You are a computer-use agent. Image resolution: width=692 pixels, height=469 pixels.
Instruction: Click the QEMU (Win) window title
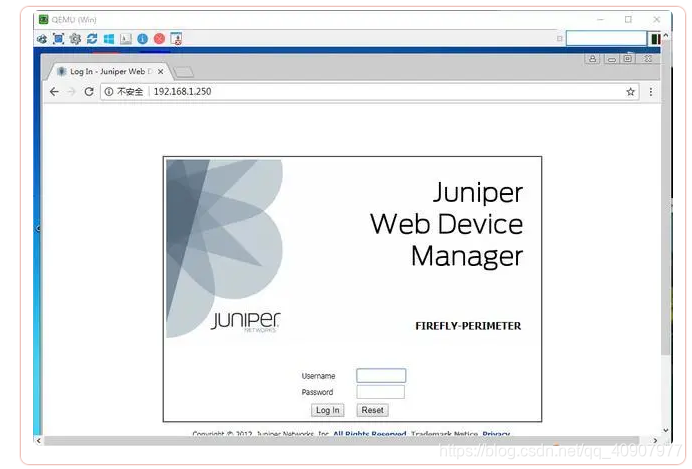(x=74, y=19)
